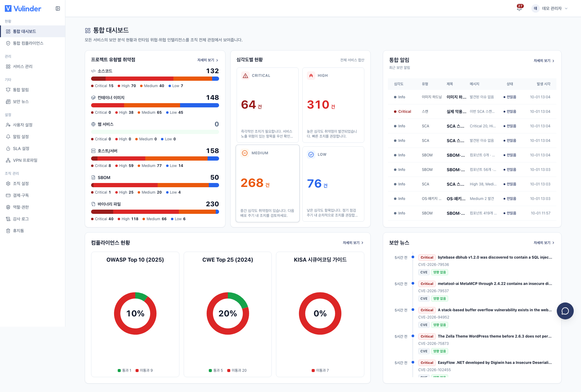Click the 바이너리 파일 severity distribution bar

point(155,212)
